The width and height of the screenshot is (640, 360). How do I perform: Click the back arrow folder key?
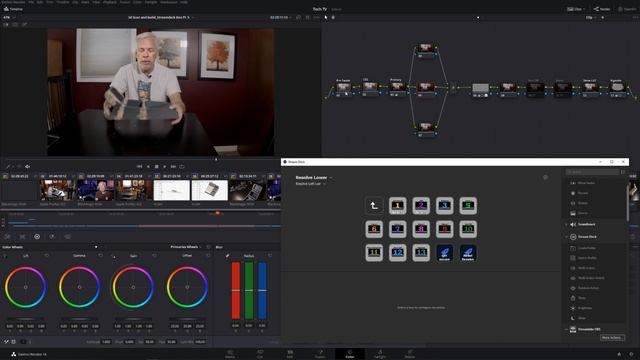point(374,206)
